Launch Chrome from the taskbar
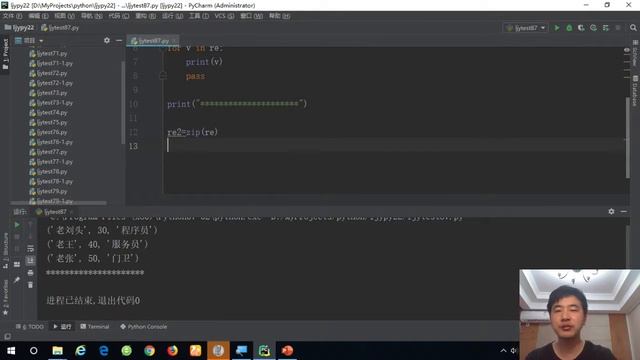The height and width of the screenshot is (360, 640). click(x=149, y=351)
